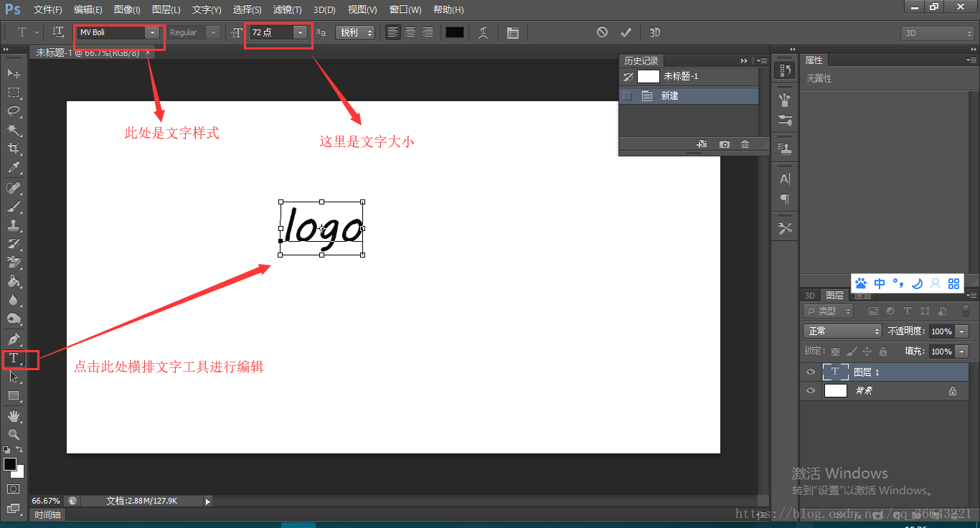Open the 图像(I) menu
Viewport: 980px width, 528px height.
tap(127, 10)
